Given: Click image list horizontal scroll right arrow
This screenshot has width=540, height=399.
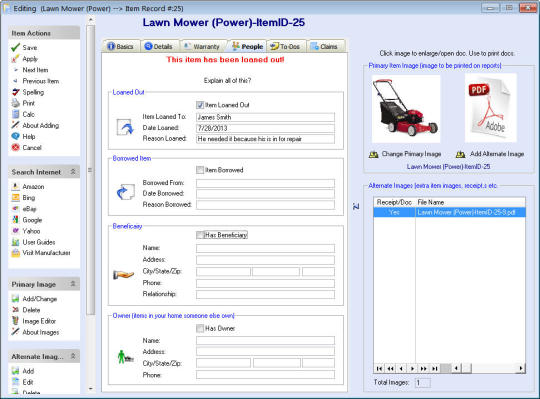Looking at the screenshot, I should coord(521,368).
